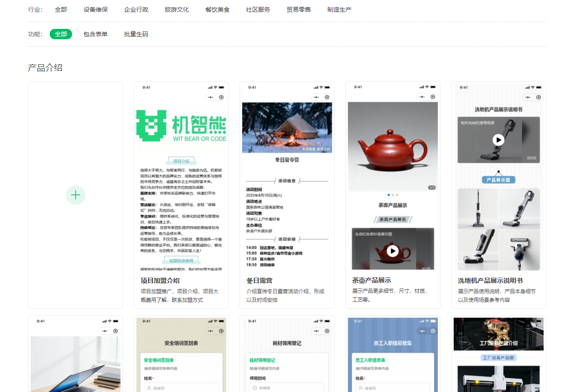The height and width of the screenshot is (392, 566).
Task: Click the capsule target icon in 安全培训签到表 preview
Action: click(221, 331)
